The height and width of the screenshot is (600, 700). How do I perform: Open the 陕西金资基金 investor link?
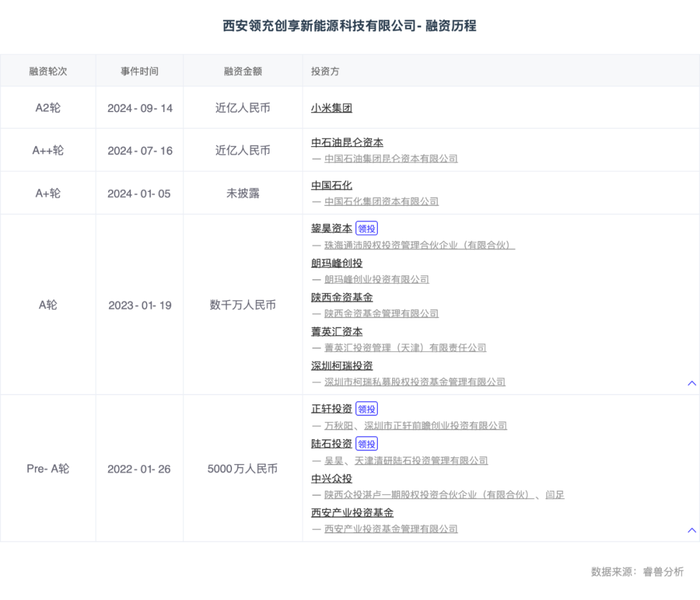click(342, 297)
